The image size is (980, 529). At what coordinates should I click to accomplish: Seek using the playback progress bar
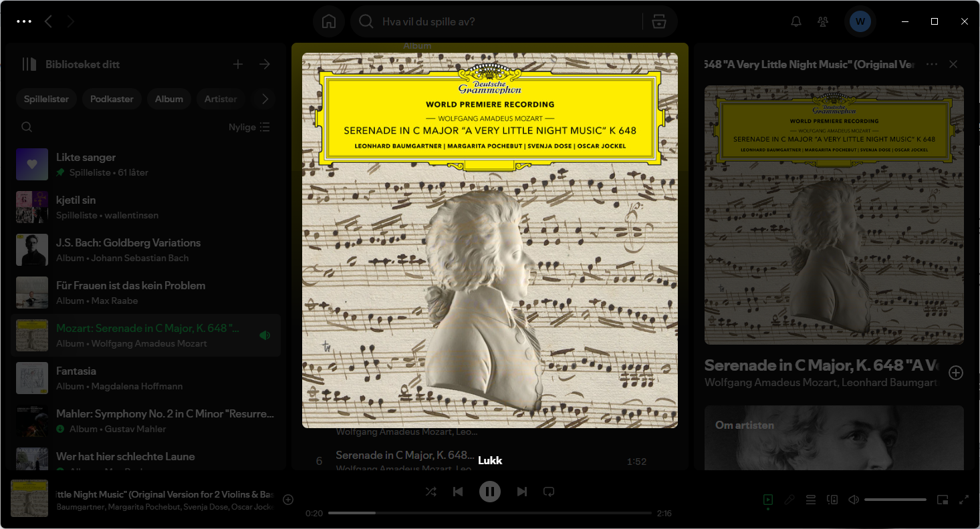(490, 513)
